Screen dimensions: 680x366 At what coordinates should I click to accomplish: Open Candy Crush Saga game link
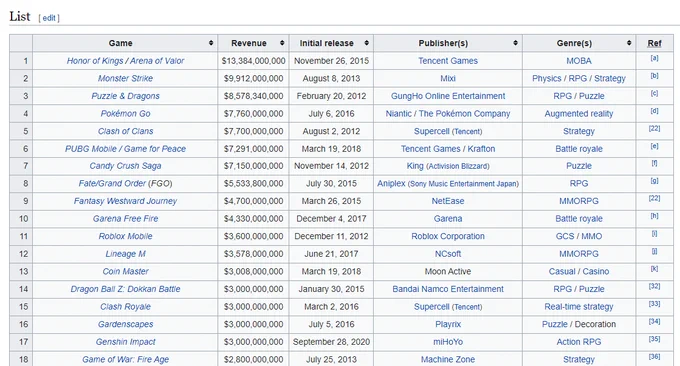(x=125, y=166)
